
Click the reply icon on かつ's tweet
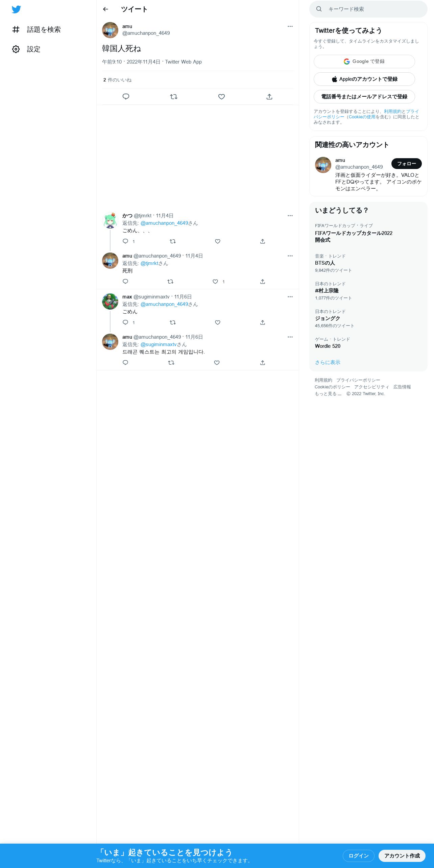pyautogui.click(x=125, y=241)
